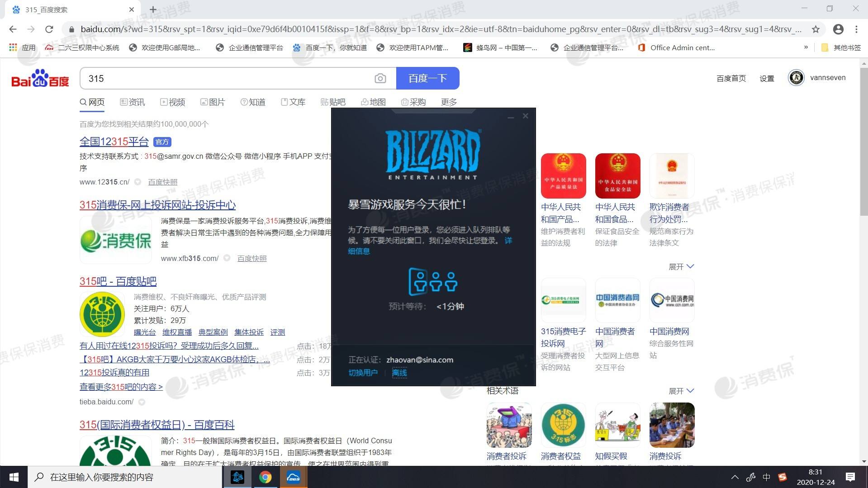The image size is (868, 488).
Task: Open 百度快照 for www.12315.cn
Action: pos(163,182)
